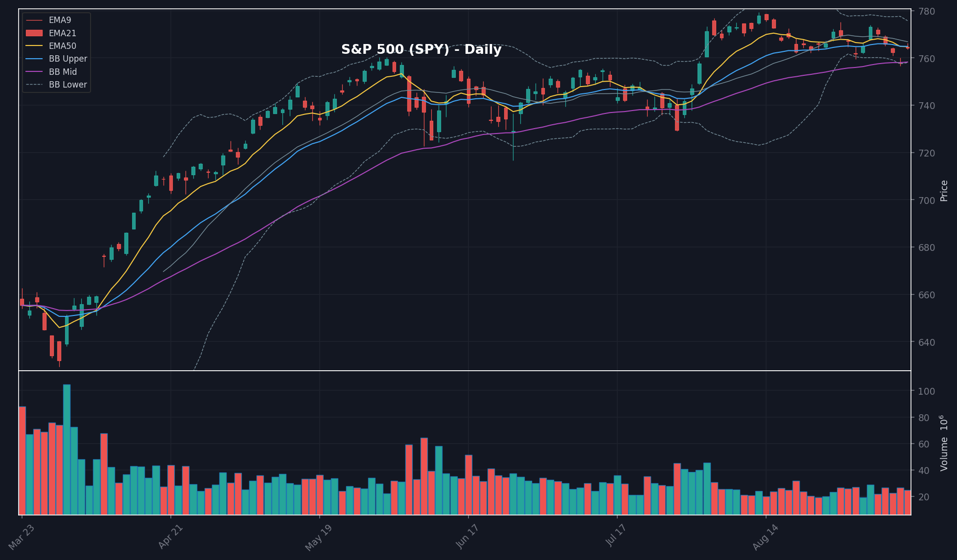Click the red candle swatch beside EMA21
Image resolution: width=957 pixels, height=560 pixels.
pos(34,33)
